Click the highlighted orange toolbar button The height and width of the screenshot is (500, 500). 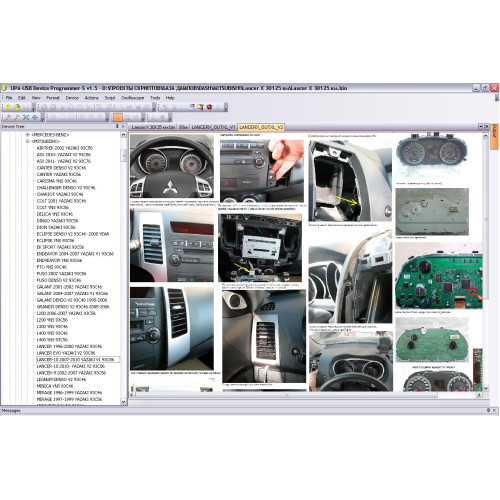coord(118,117)
